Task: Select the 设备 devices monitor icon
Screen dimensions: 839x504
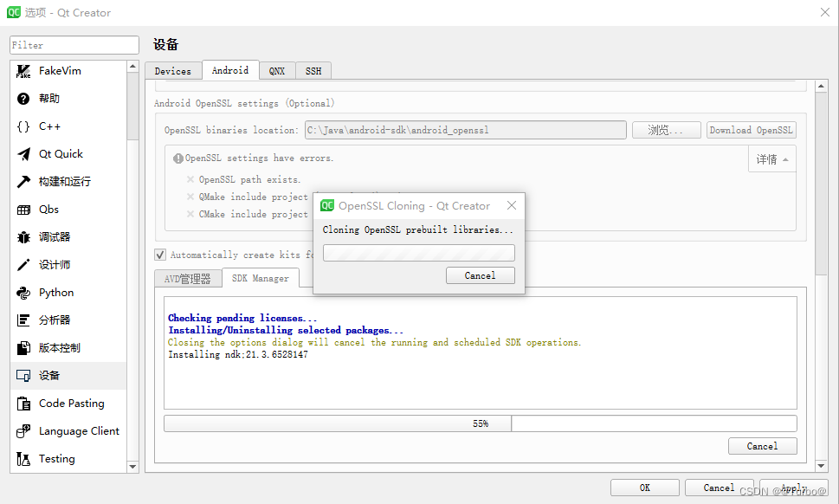Action: point(23,376)
